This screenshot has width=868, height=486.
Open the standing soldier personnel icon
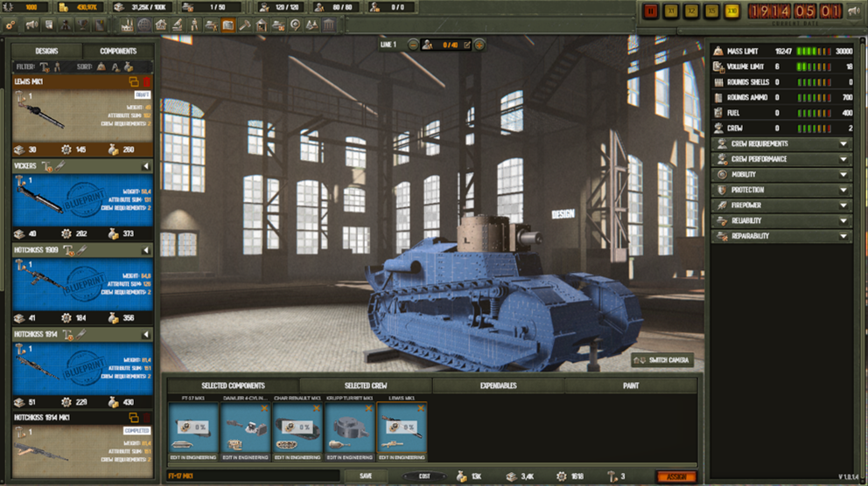click(x=194, y=24)
